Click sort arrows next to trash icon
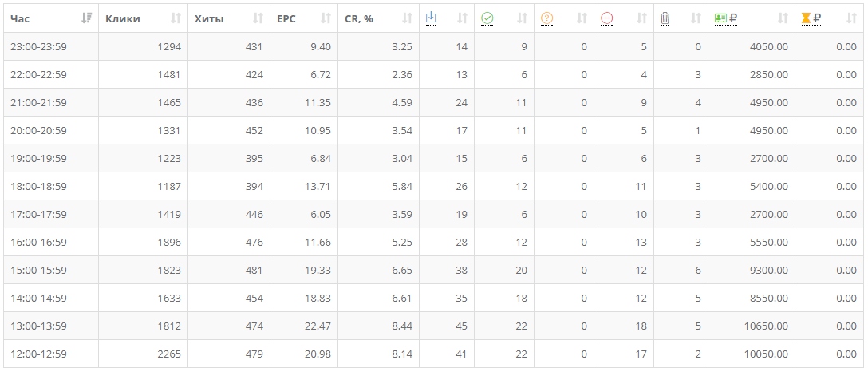Viewport: 868px width, 368px height. point(696,18)
